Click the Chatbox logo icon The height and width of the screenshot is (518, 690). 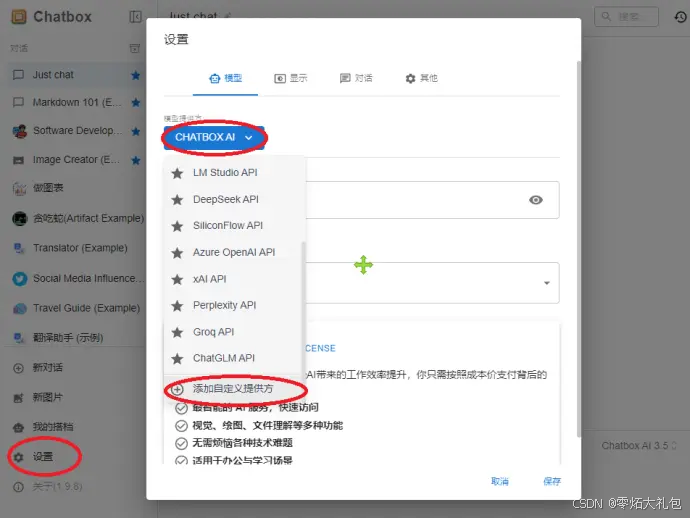[x=18, y=17]
